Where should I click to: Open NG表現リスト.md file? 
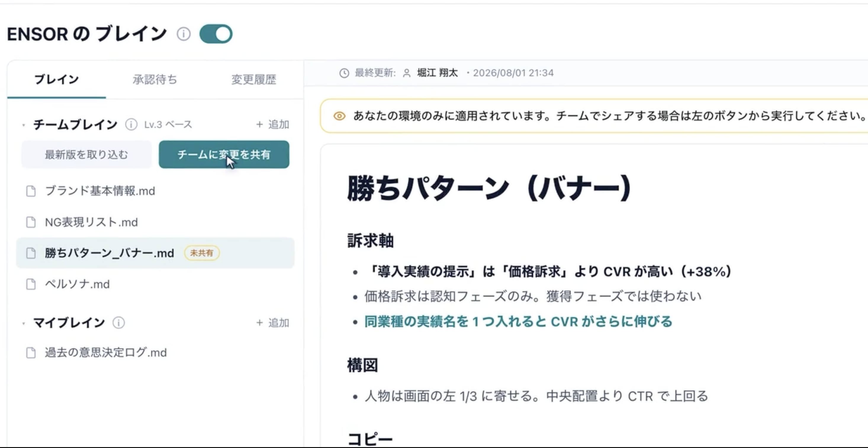coord(155,222)
